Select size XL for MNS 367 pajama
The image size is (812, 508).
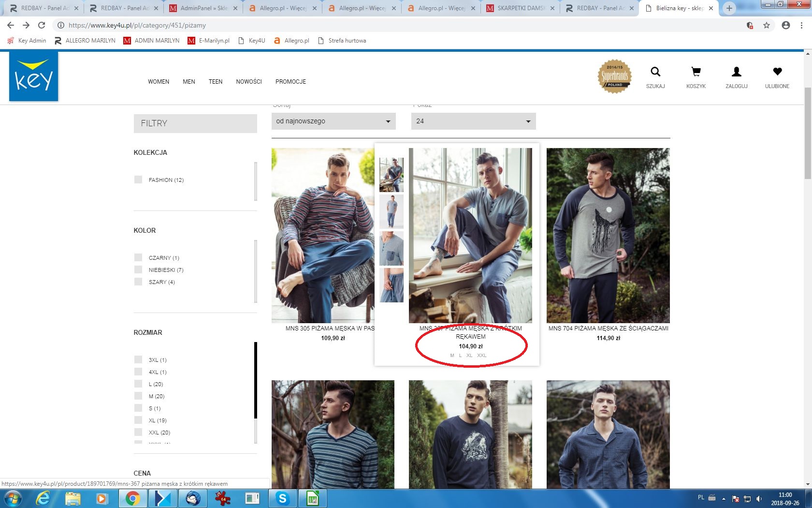(469, 356)
